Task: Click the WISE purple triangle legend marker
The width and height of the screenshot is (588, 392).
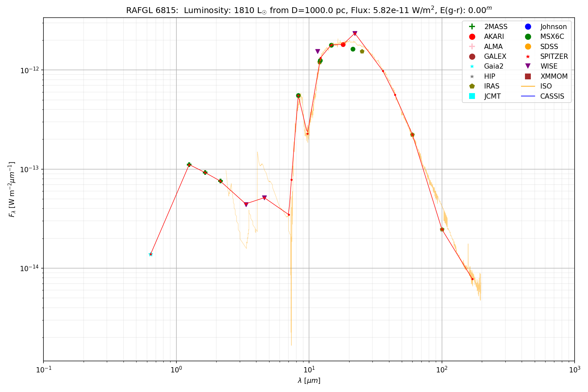Action: [528, 66]
